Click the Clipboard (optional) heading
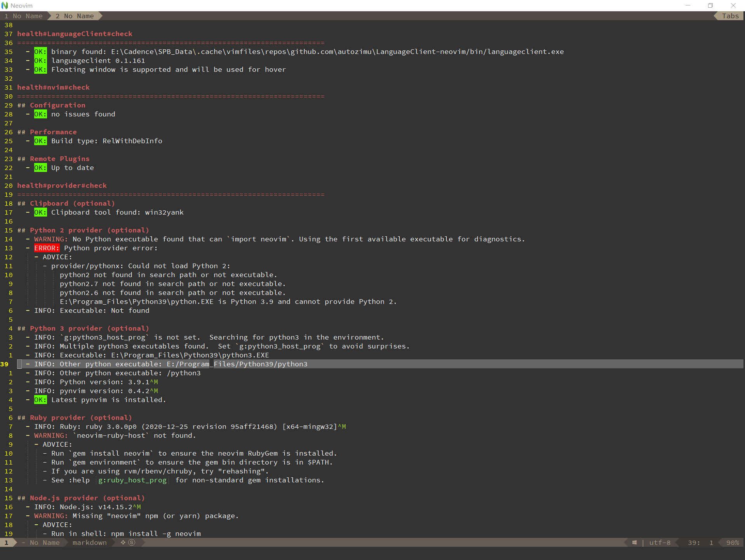The width and height of the screenshot is (745, 560). pyautogui.click(x=72, y=203)
